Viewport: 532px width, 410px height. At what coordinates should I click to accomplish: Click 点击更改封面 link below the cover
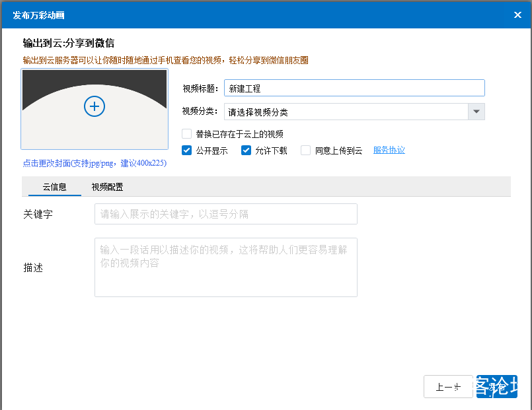tap(95, 163)
